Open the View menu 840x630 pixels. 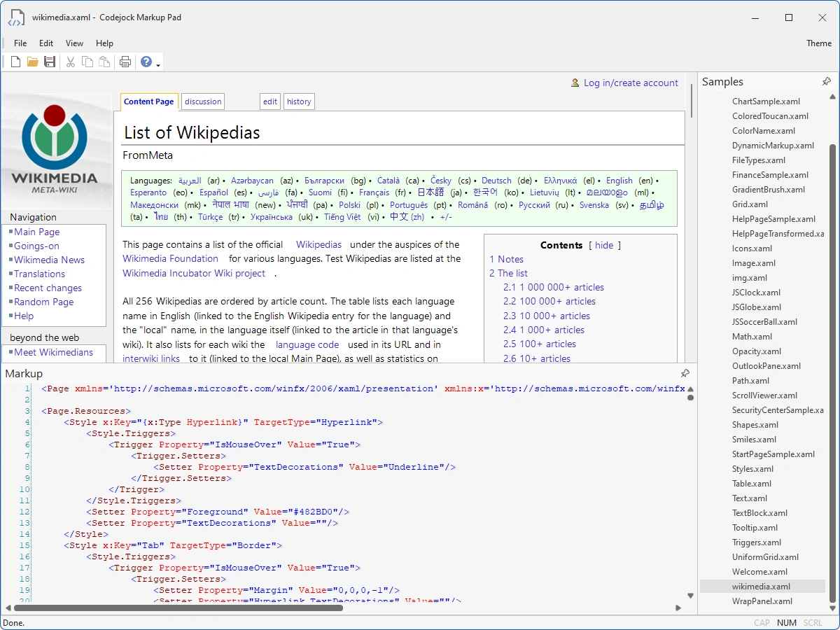pos(74,43)
